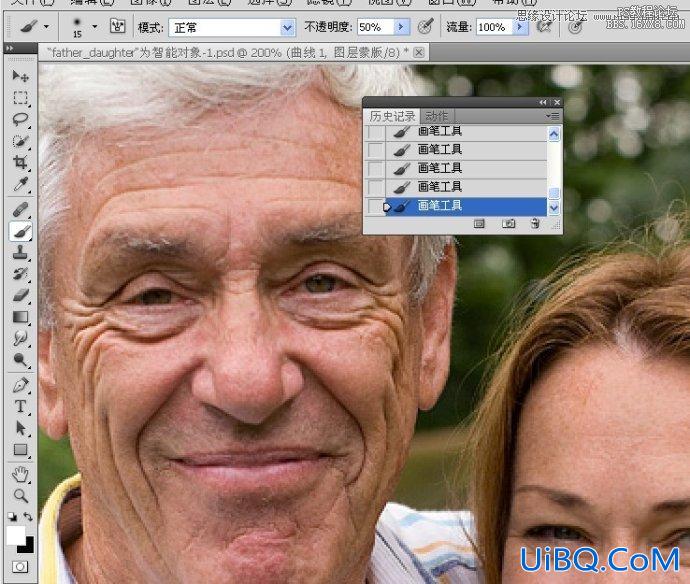This screenshot has height=584, width=690.
Task: Expand the toolbox to two columns
Action: [x=10, y=48]
